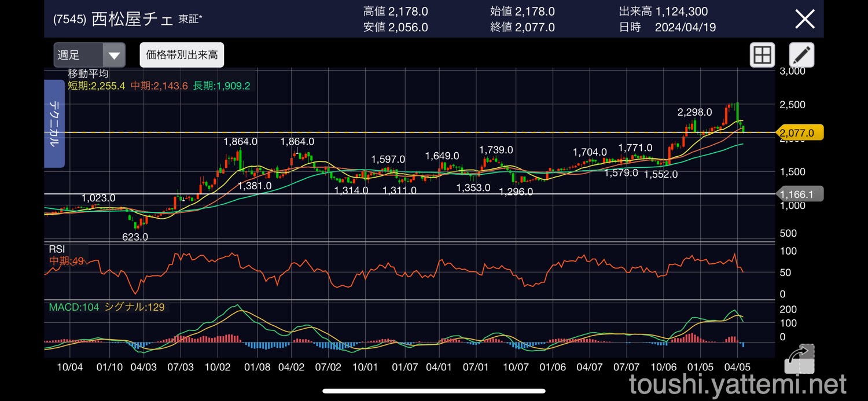Tap the 移動平均 indicator label
868x401 pixels.
pyautogui.click(x=87, y=74)
